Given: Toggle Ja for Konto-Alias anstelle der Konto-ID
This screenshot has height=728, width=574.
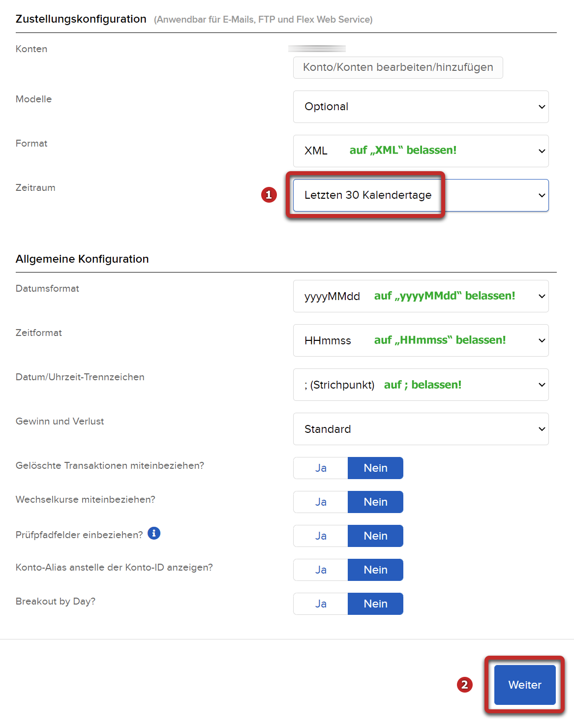Looking at the screenshot, I should coord(321,570).
